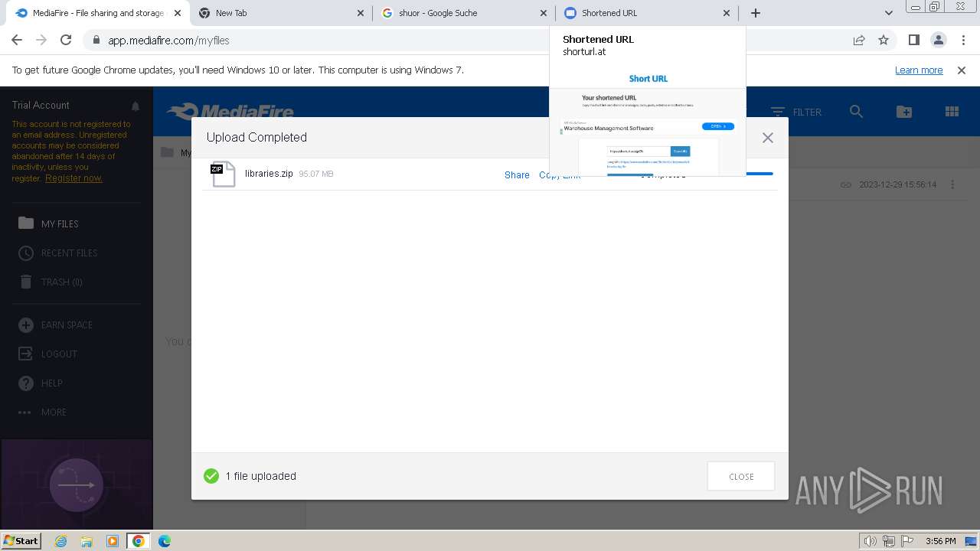The width and height of the screenshot is (980, 551).
Task: Click the libraries.zip file icon
Action: 223,174
